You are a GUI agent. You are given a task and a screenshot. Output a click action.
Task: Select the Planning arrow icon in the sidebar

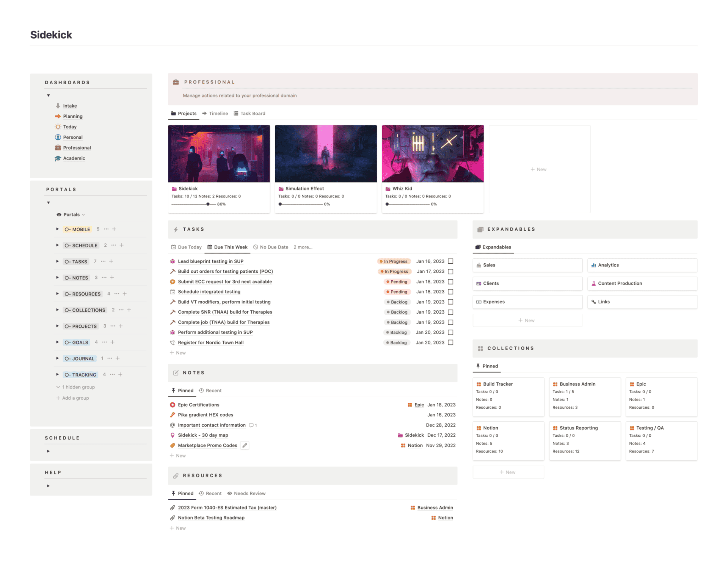(x=58, y=116)
